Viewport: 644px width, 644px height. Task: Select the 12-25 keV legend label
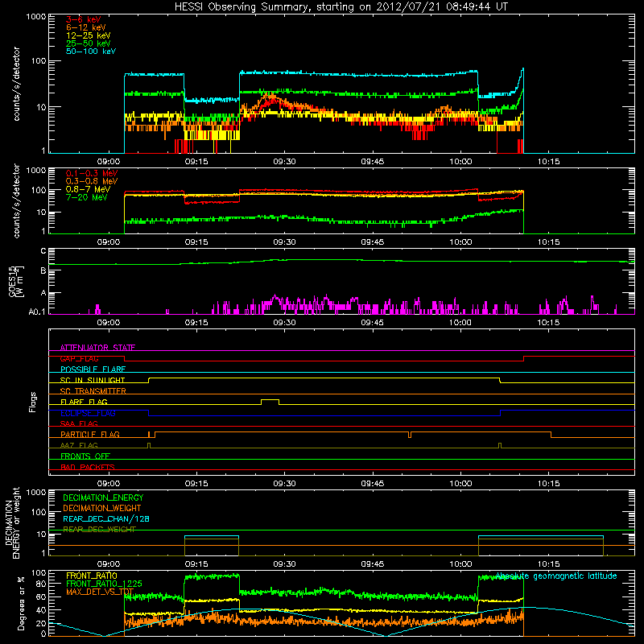click(89, 35)
